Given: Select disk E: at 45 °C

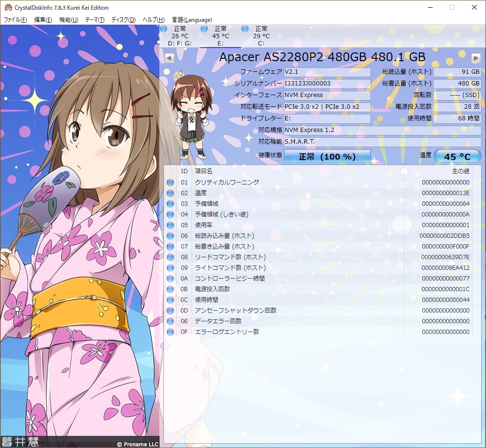Looking at the screenshot, I should pos(220,36).
